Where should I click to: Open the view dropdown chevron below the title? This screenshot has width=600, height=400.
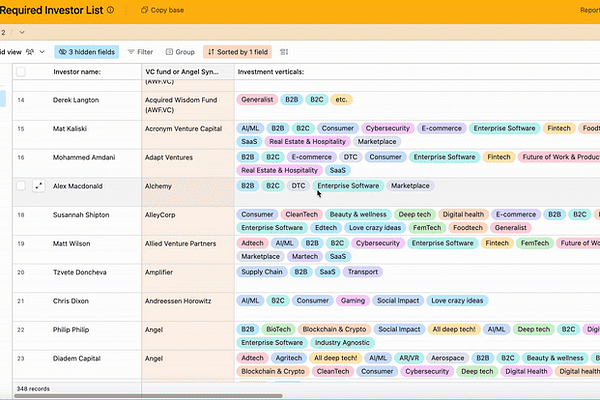click(x=22, y=33)
